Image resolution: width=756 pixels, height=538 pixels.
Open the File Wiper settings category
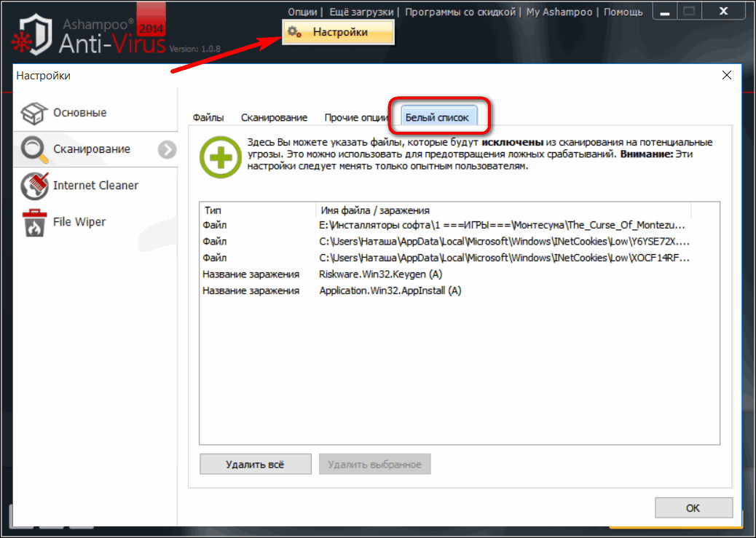(x=95, y=222)
